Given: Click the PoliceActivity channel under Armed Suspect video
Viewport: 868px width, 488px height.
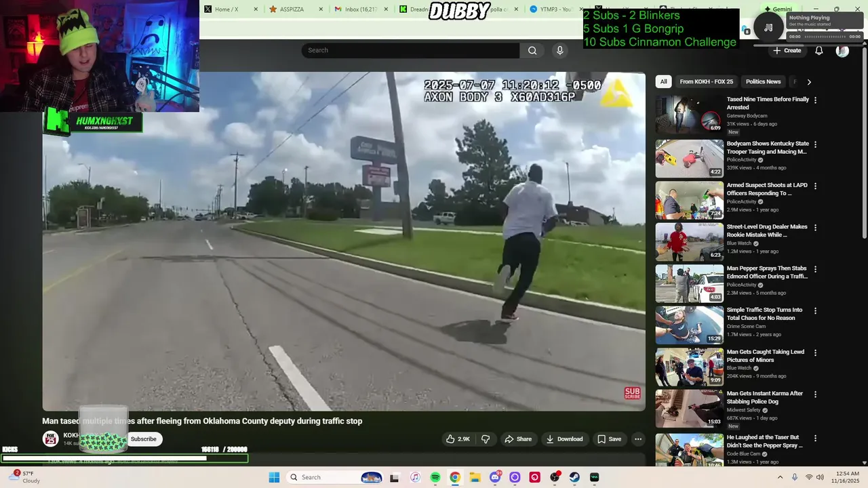Looking at the screenshot, I should click(x=741, y=201).
